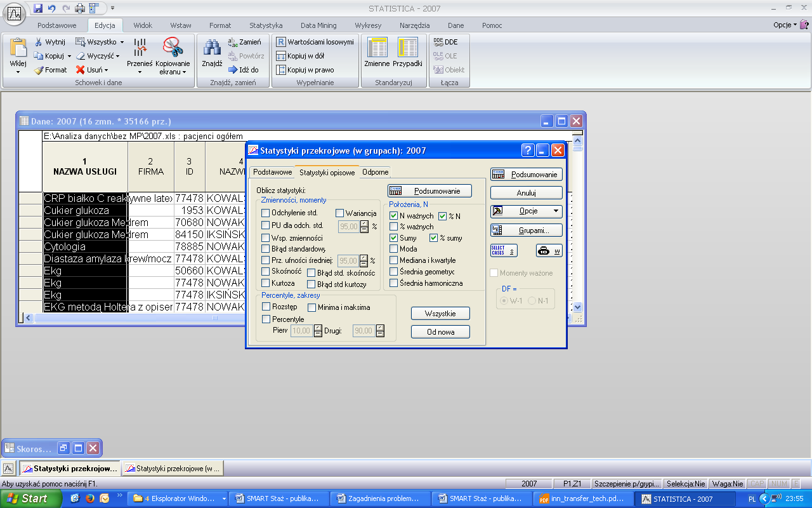The width and height of the screenshot is (812, 508).
Task: Click the weight W button in dialog
Action: coord(549,251)
